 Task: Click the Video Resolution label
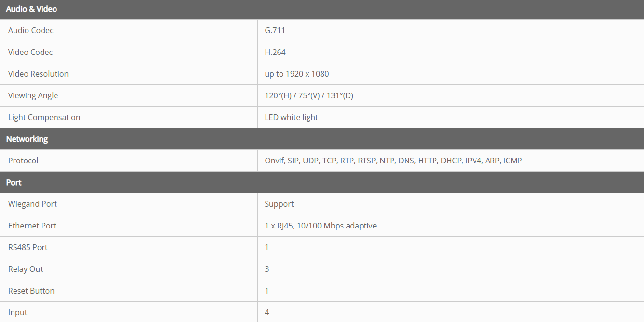[38, 74]
